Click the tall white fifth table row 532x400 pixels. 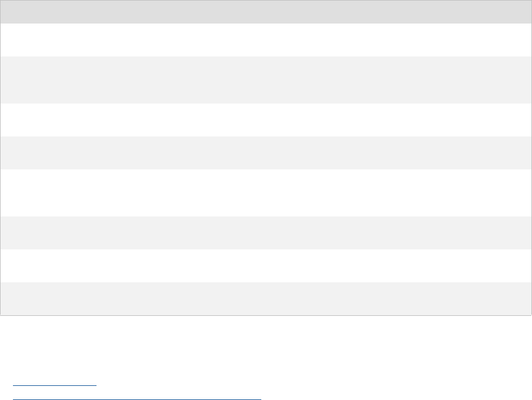click(x=265, y=193)
